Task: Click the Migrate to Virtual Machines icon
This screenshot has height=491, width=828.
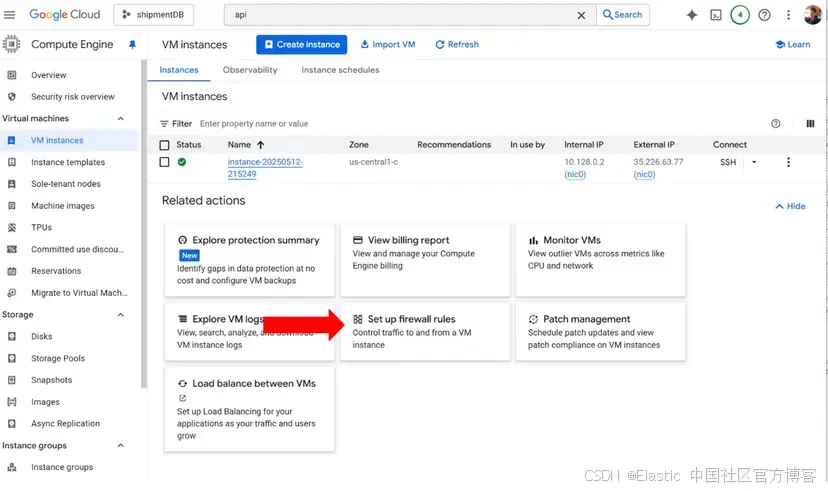Action: coord(12,292)
